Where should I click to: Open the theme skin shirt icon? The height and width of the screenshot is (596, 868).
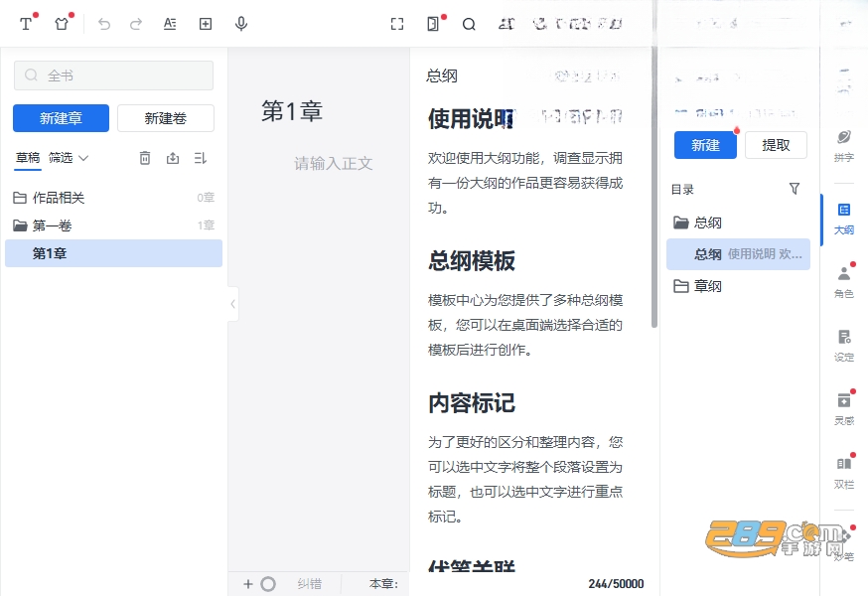coord(62,24)
